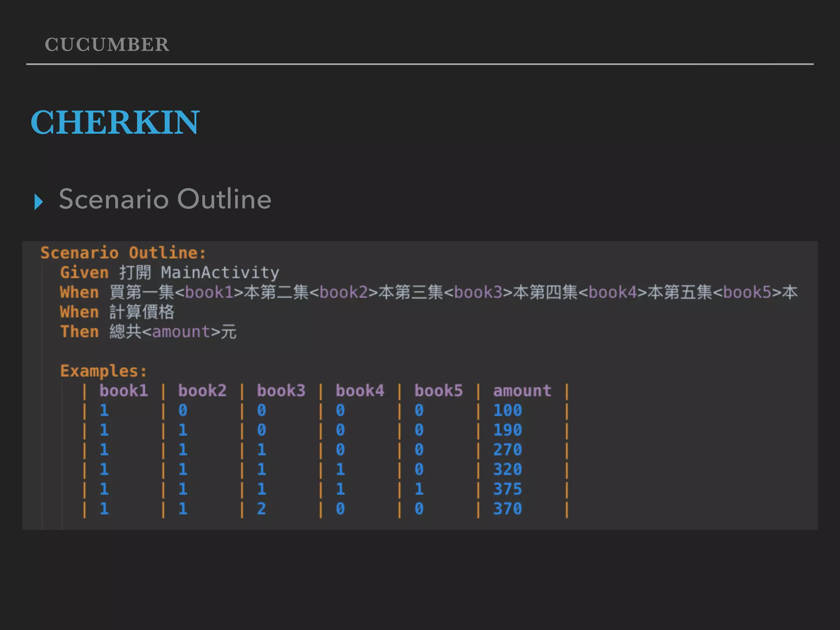Click the '<book2>' placeholder in the When line
840x630 pixels.
[344, 292]
